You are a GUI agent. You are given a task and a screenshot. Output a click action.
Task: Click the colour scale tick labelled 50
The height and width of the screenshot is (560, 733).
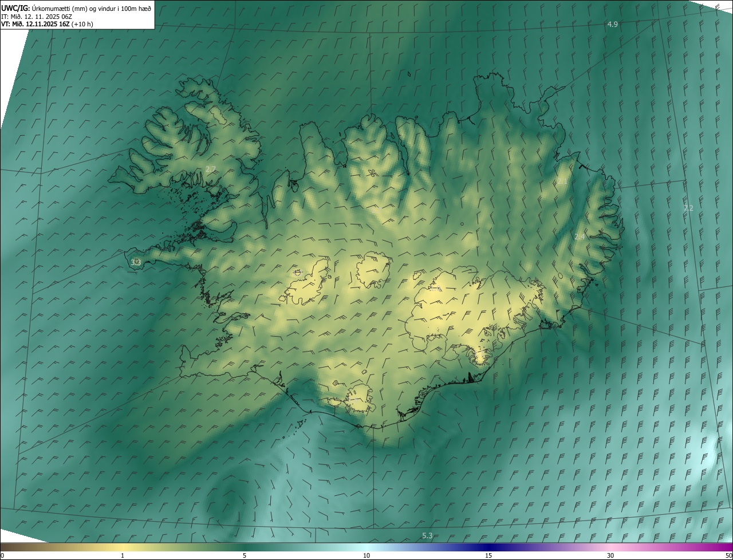[x=728, y=555]
